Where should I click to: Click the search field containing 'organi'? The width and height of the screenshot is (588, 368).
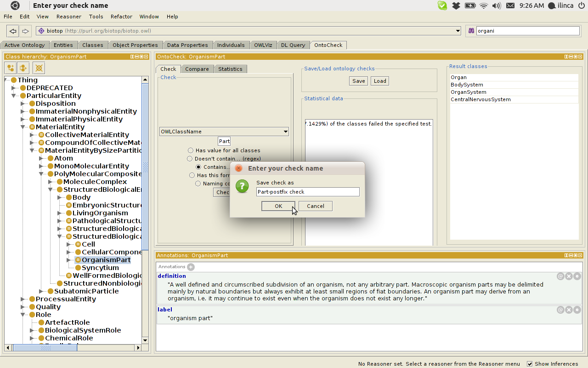[x=528, y=31]
